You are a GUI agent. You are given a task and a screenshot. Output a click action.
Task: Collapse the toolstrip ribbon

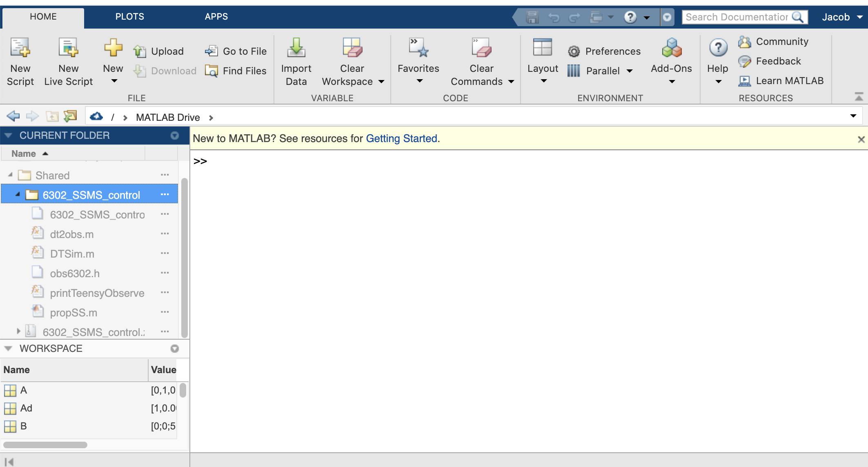[x=859, y=97]
